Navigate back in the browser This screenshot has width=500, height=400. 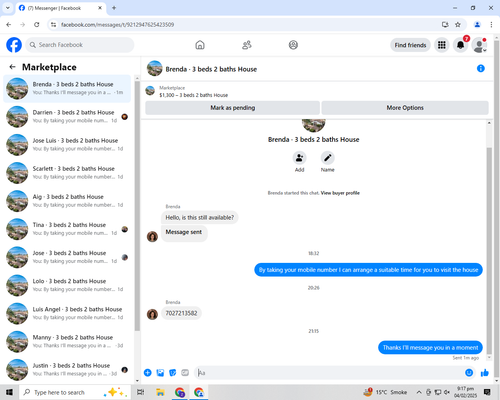pos(9,24)
